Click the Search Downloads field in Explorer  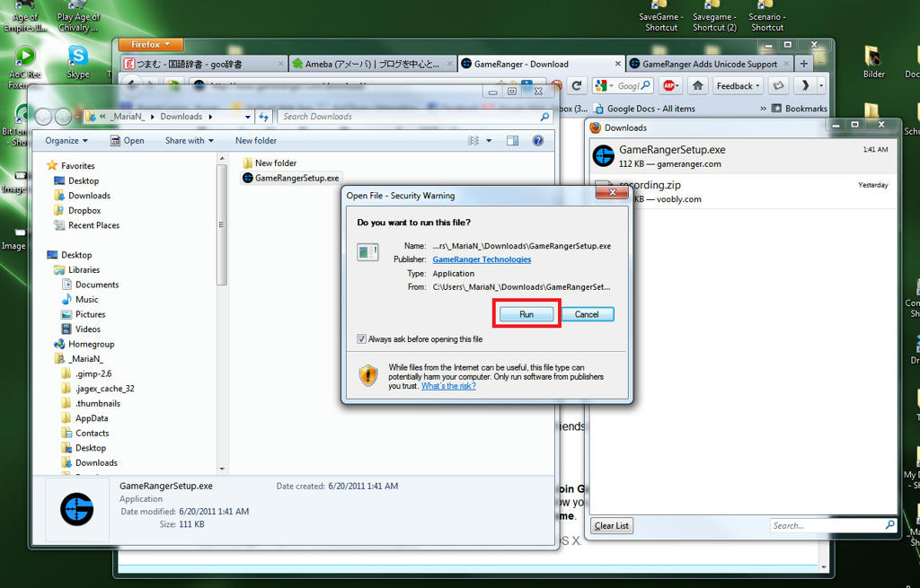pos(409,117)
